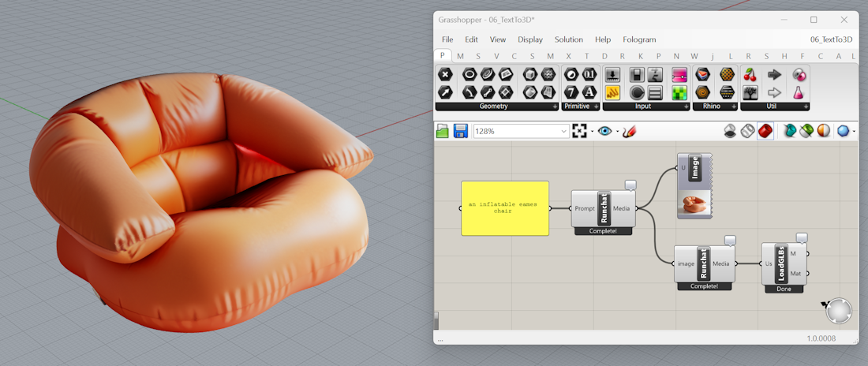This screenshot has width=868, height=366.
Task: Select the solid black arrow icon in Util
Action: (774, 74)
